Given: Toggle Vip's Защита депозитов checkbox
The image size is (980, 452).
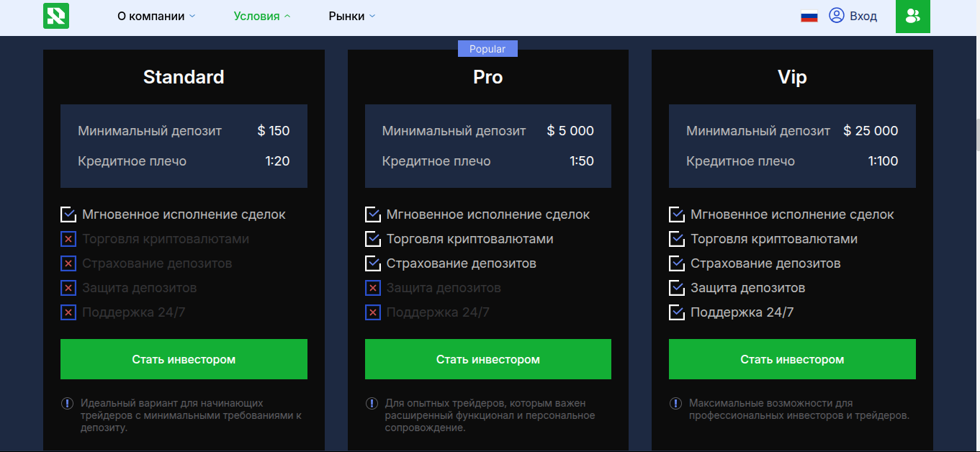Looking at the screenshot, I should click(677, 288).
